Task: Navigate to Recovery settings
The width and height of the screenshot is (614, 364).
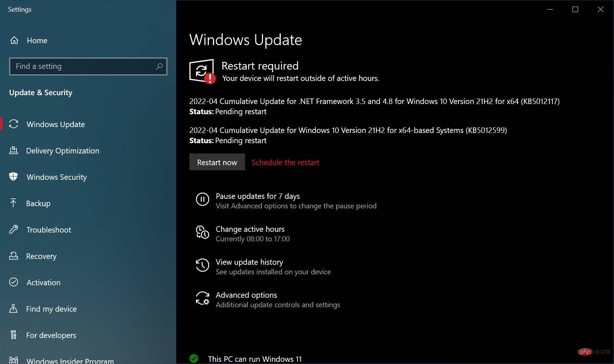Action: pos(88,256)
